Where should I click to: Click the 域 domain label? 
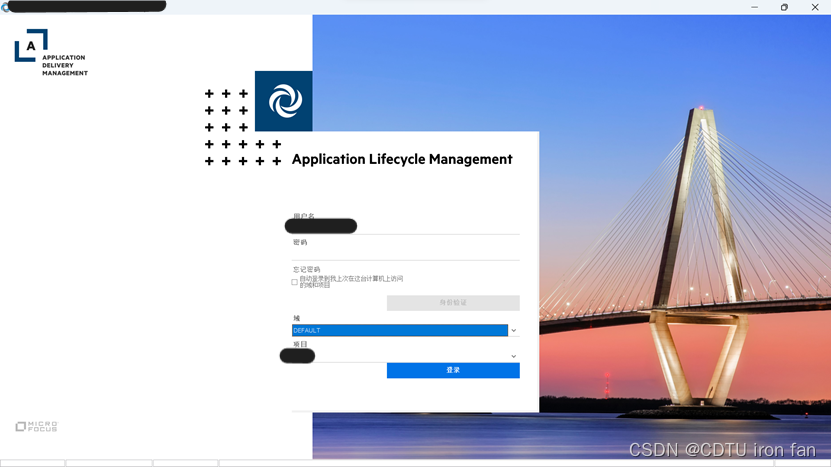click(x=296, y=318)
